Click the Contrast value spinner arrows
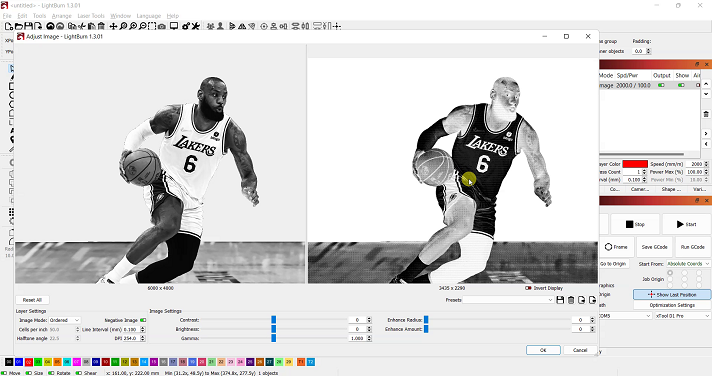Viewport: 712px width, 376px height. [369, 320]
